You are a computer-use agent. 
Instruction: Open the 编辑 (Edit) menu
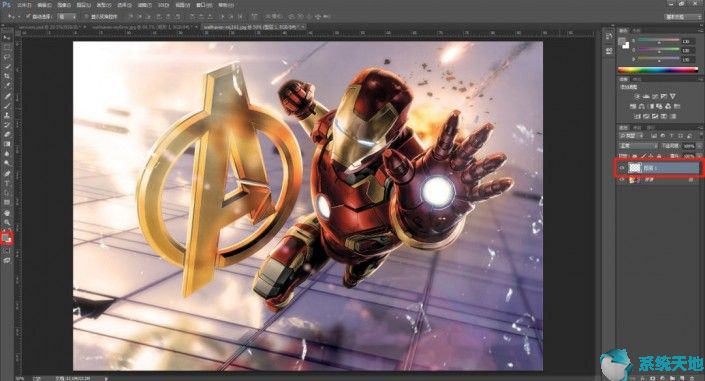(44, 5)
